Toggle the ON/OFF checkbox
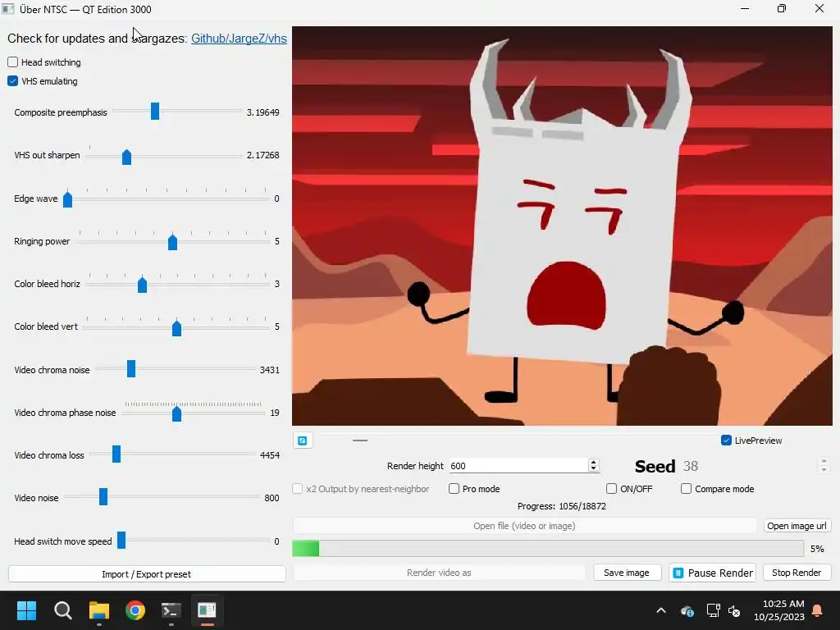The height and width of the screenshot is (630, 840). click(x=611, y=489)
